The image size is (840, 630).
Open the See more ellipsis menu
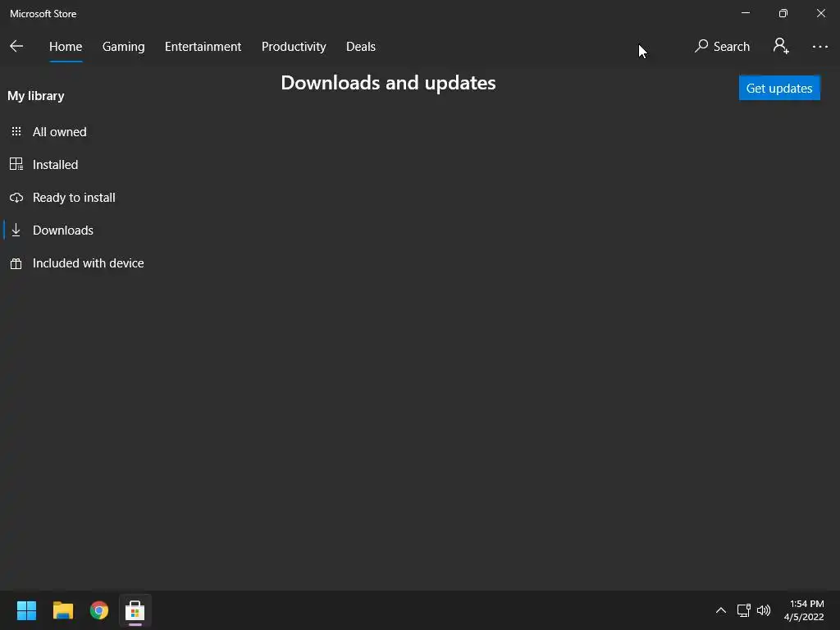pos(820,47)
